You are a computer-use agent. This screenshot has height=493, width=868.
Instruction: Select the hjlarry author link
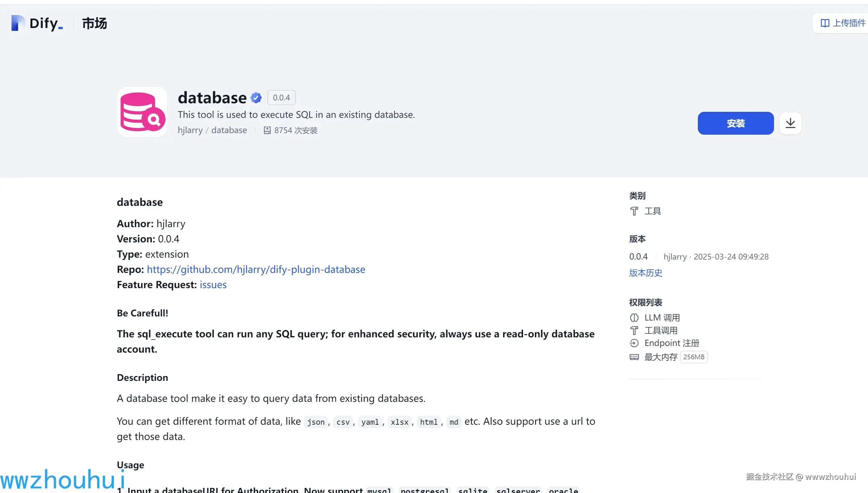click(x=190, y=130)
